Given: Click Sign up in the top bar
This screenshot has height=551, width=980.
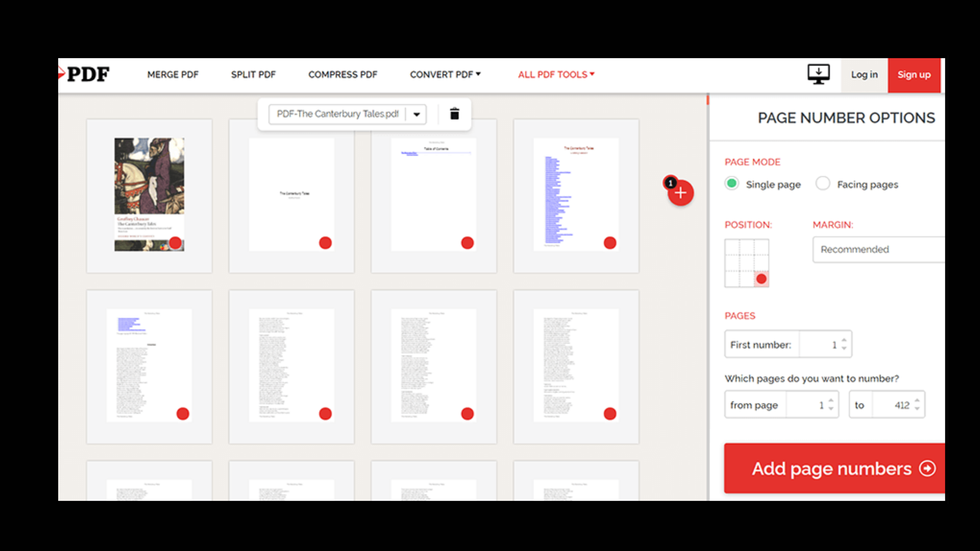Looking at the screenshot, I should pos(914,74).
